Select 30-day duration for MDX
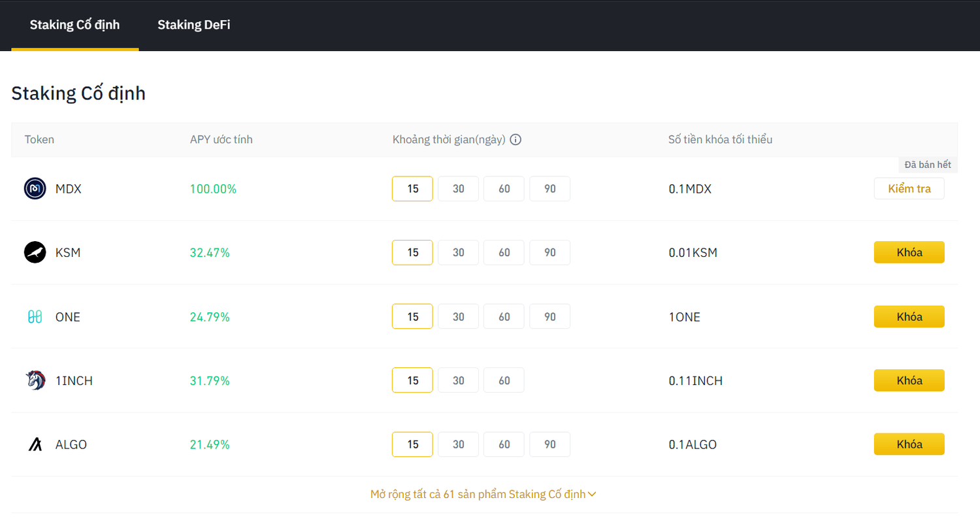Screen dimensions: 980x517 [x=458, y=189]
